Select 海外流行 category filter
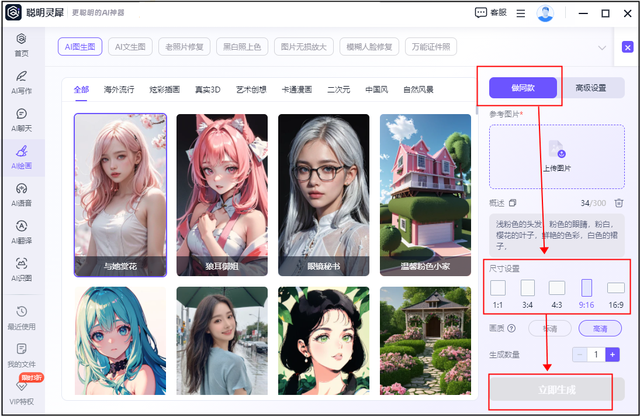 [x=119, y=89]
